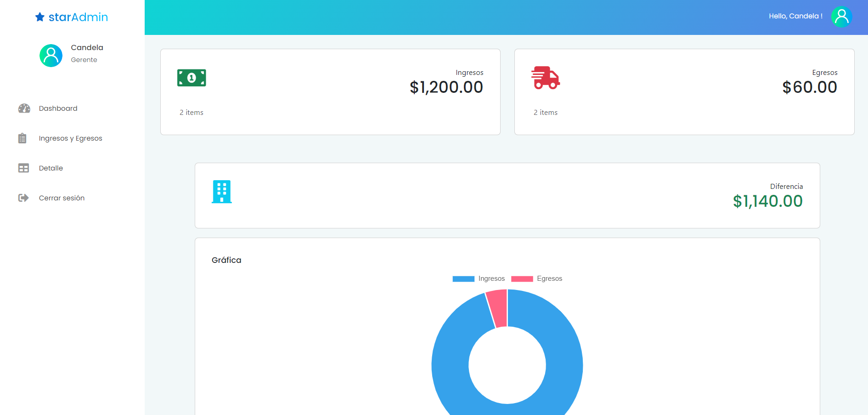
Task: Click the Diferencia label
Action: (x=787, y=187)
